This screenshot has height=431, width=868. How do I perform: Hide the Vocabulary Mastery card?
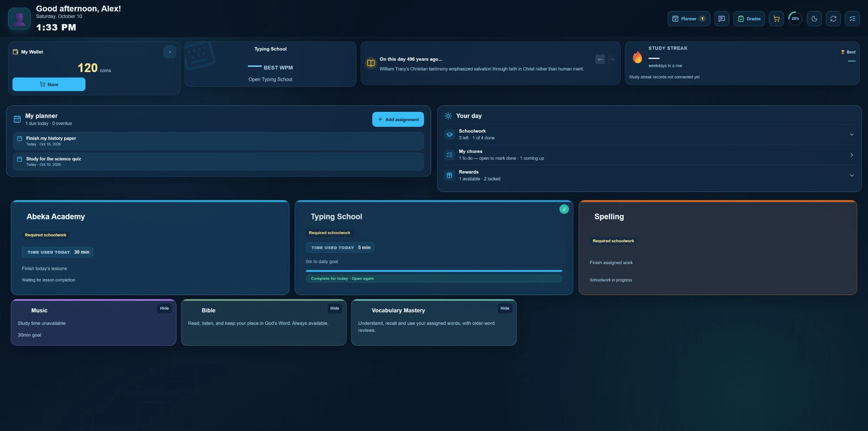pyautogui.click(x=505, y=309)
